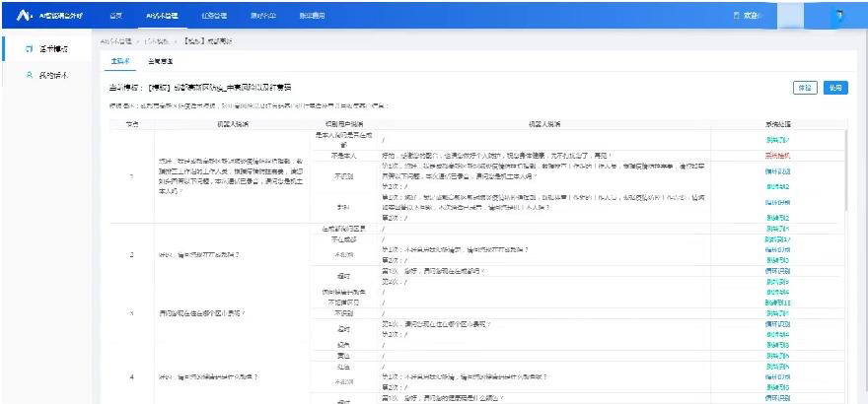Switch to the second tab beside 主话术

pos(161,61)
